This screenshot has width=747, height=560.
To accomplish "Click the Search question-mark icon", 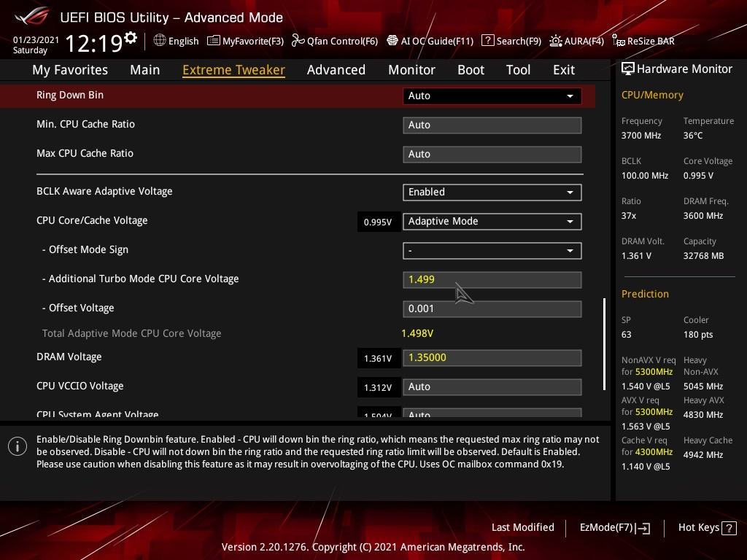I will click(x=487, y=41).
